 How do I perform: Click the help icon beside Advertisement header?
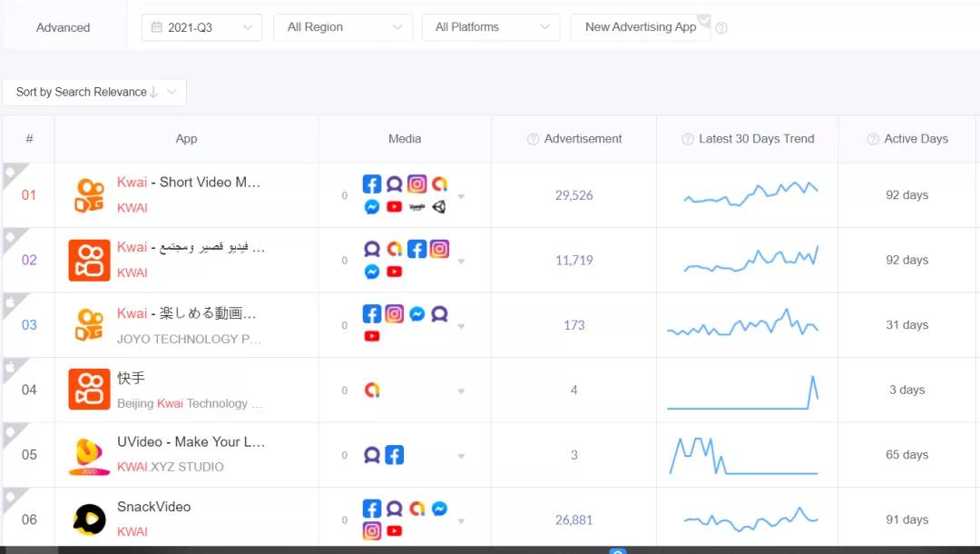(x=534, y=140)
